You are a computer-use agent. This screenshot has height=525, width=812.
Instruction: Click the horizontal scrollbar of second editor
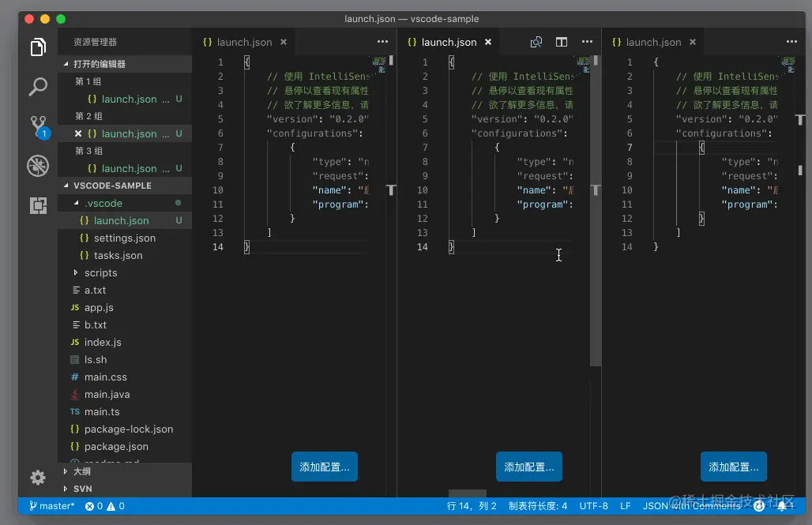(x=467, y=493)
